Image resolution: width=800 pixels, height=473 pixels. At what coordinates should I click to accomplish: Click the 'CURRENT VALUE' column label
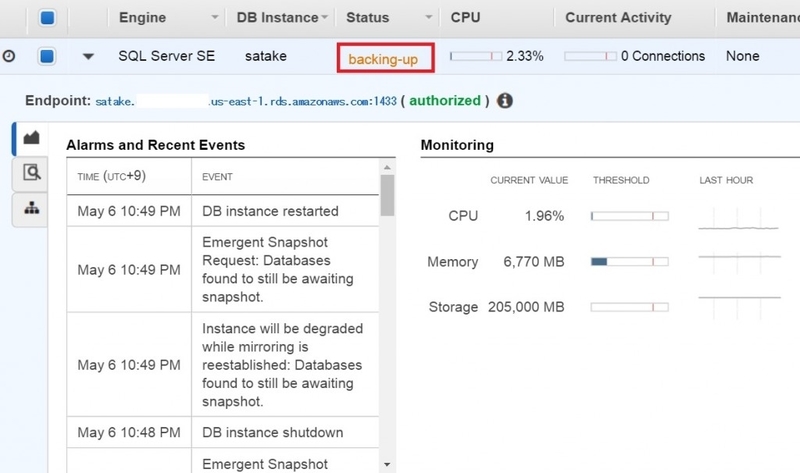pyautogui.click(x=529, y=180)
